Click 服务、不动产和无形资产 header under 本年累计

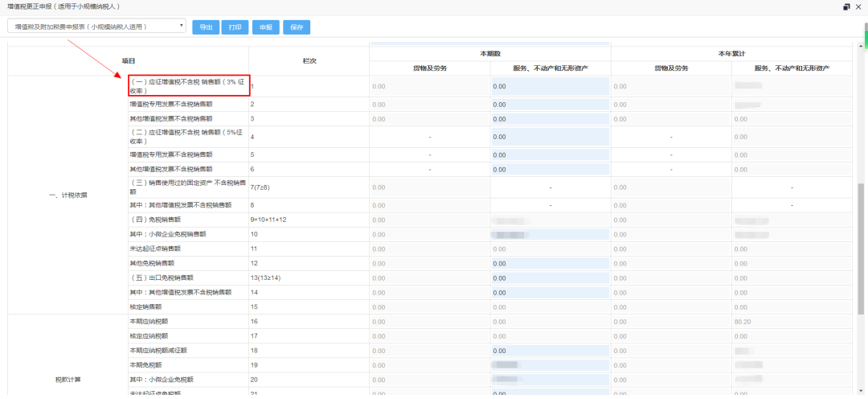(792, 68)
